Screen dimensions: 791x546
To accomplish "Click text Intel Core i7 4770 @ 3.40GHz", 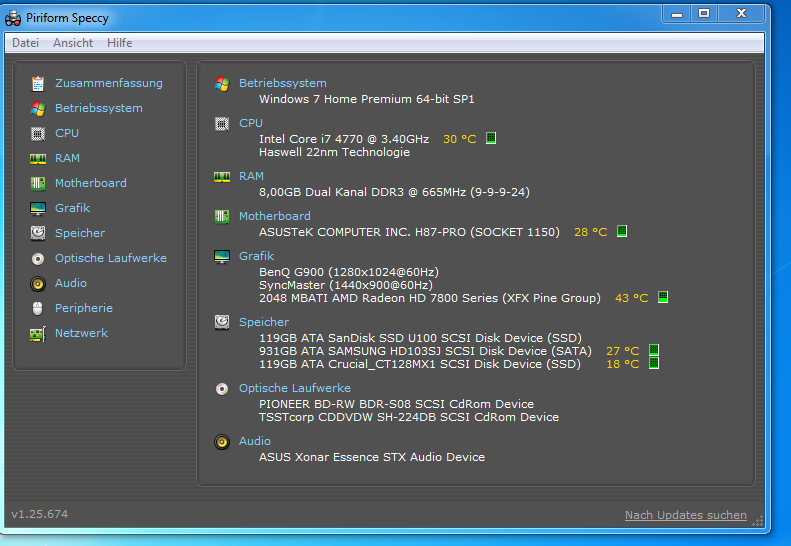I will click(x=344, y=139).
